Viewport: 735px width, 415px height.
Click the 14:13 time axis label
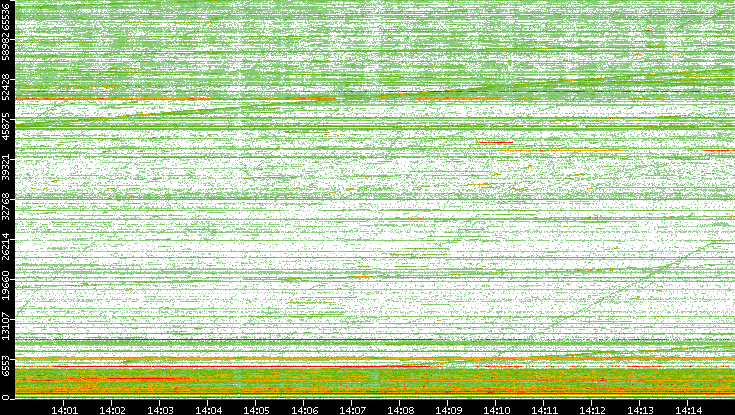coord(640,410)
